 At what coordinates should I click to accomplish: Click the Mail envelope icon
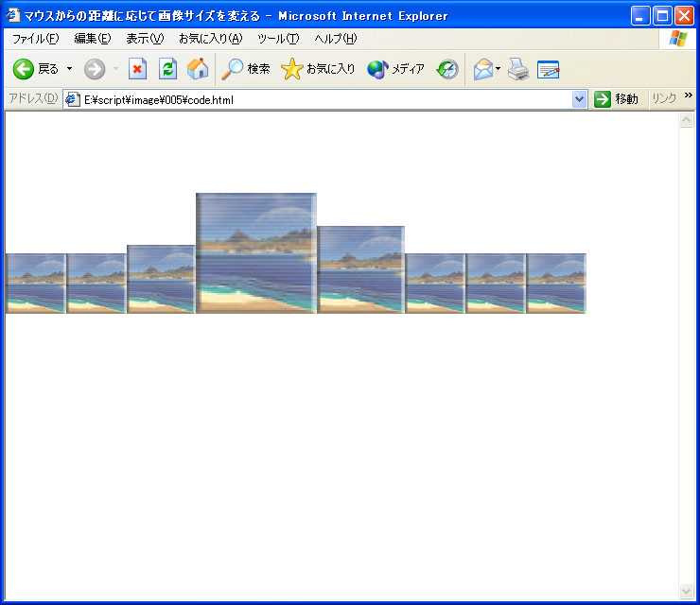pyautogui.click(x=483, y=69)
